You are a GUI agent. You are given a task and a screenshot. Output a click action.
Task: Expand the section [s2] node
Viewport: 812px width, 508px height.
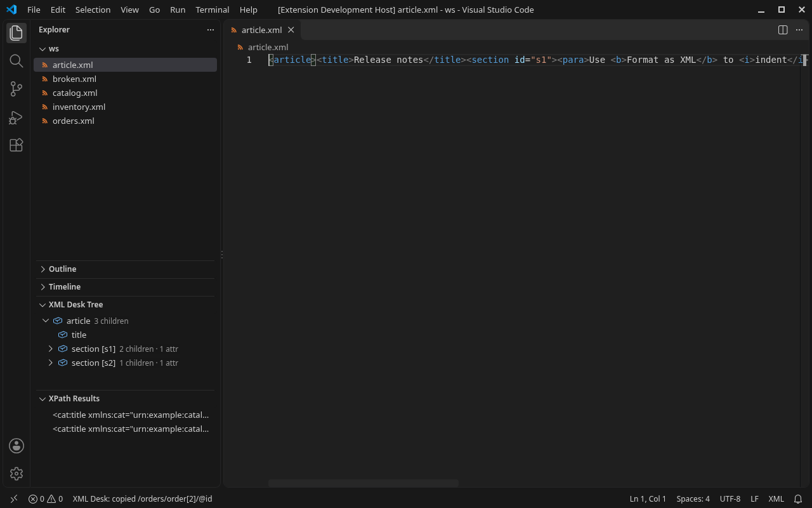[51, 363]
